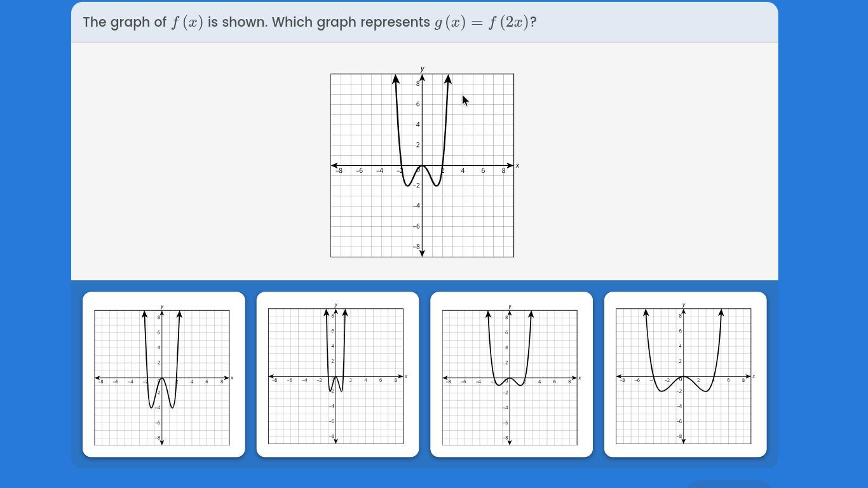Viewport: 868px width, 488px height.
Task: Click the -8 tick label on the main graph's y-axis
Action: point(417,247)
